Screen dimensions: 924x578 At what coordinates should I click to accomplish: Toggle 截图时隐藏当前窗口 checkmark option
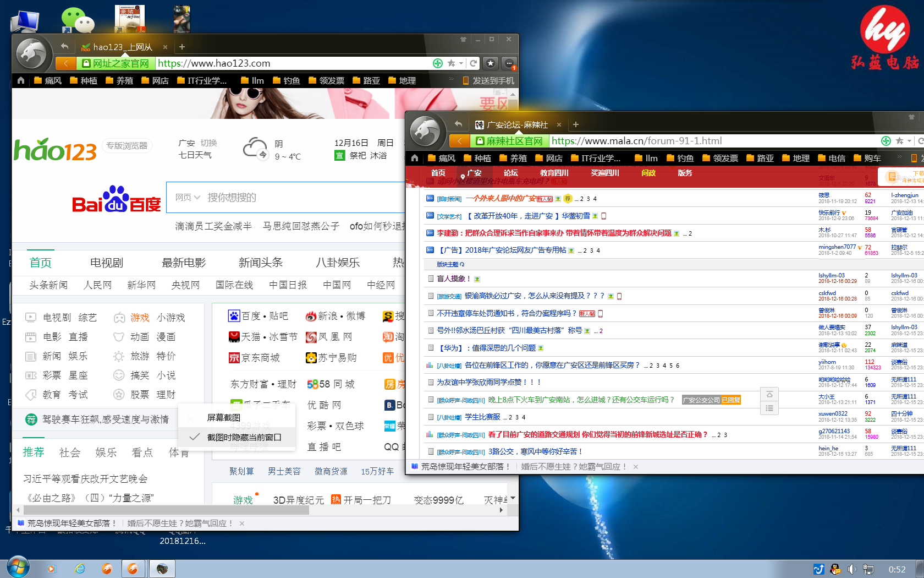(237, 437)
